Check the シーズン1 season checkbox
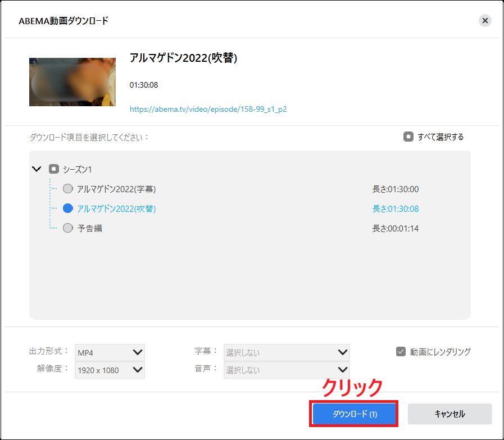The height and width of the screenshot is (440, 504). (x=53, y=169)
